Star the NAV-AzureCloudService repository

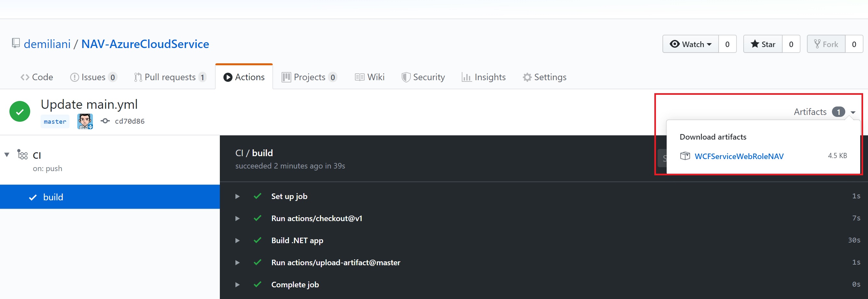(762, 44)
